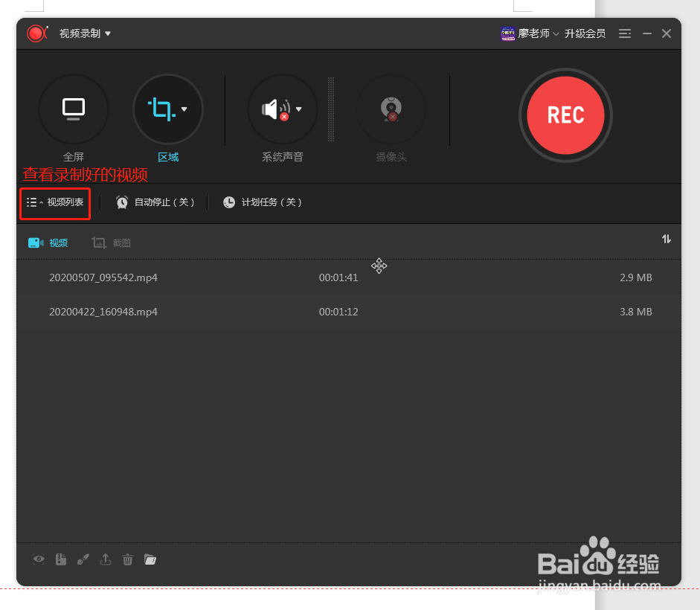Toggle the 摄像头 webcam on

point(391,109)
